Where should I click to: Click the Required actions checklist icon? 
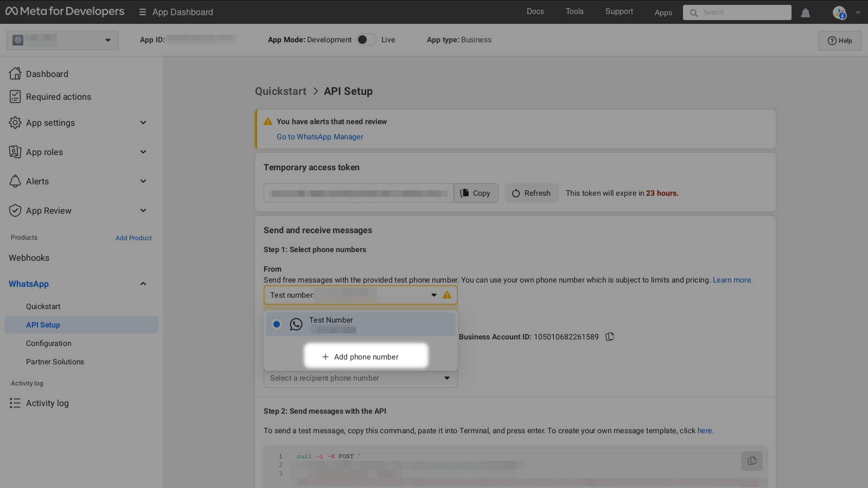coord(15,97)
